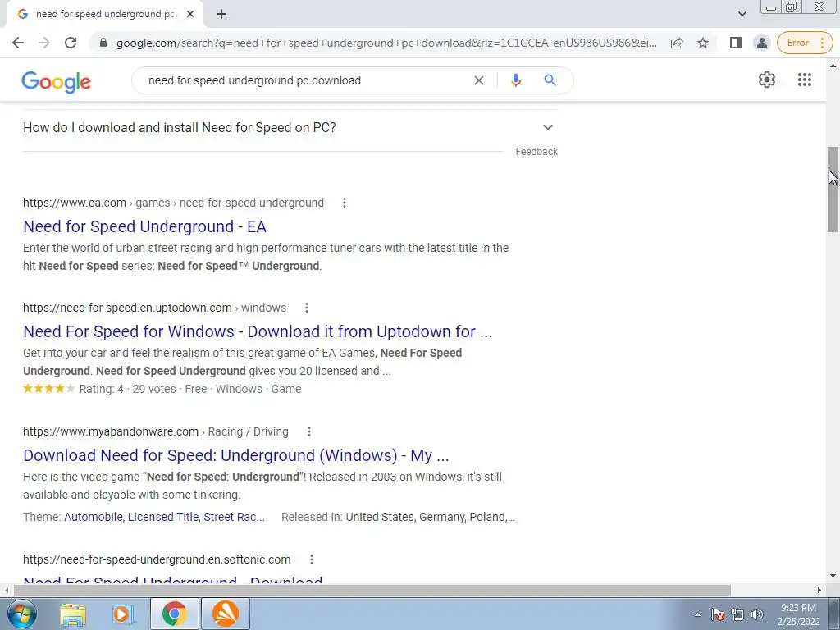This screenshot has width=840, height=630.
Task: Open Automobile theme link
Action: (x=94, y=517)
